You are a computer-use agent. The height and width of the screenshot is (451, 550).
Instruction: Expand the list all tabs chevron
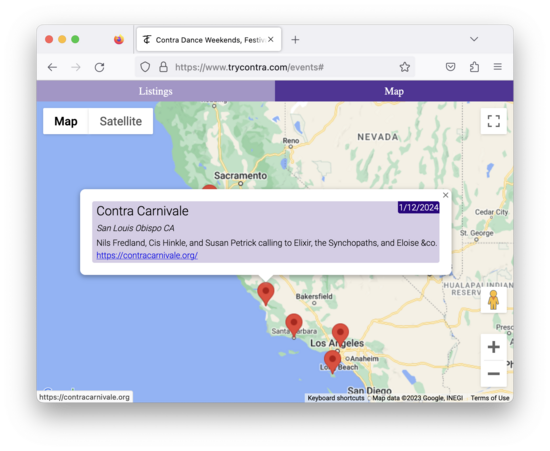474,39
